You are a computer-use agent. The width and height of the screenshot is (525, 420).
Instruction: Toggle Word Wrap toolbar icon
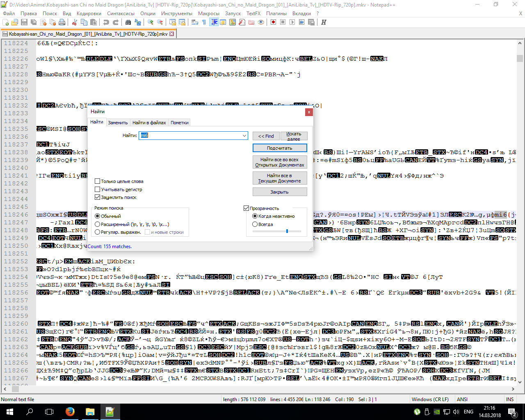point(195,22)
